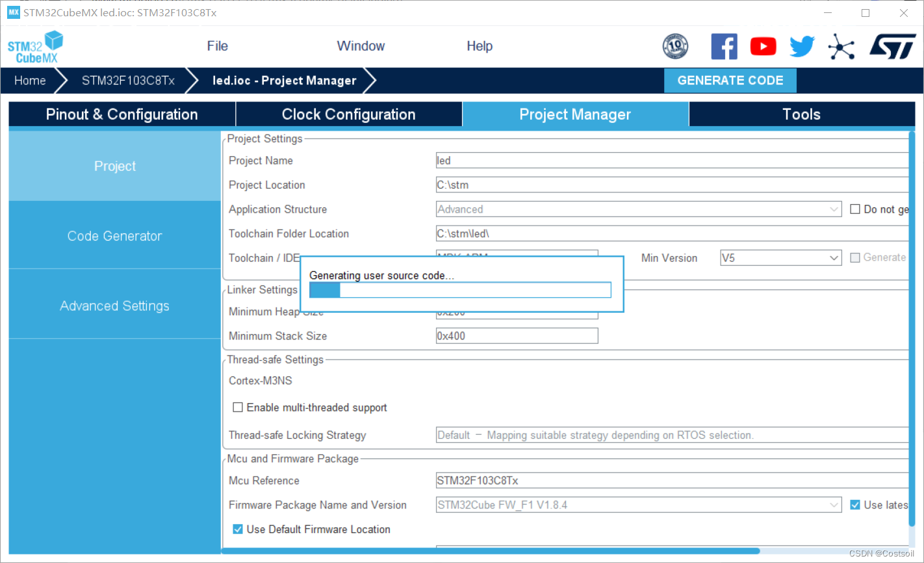Image resolution: width=924 pixels, height=563 pixels.
Task: Open Advanced Settings section
Action: click(115, 306)
